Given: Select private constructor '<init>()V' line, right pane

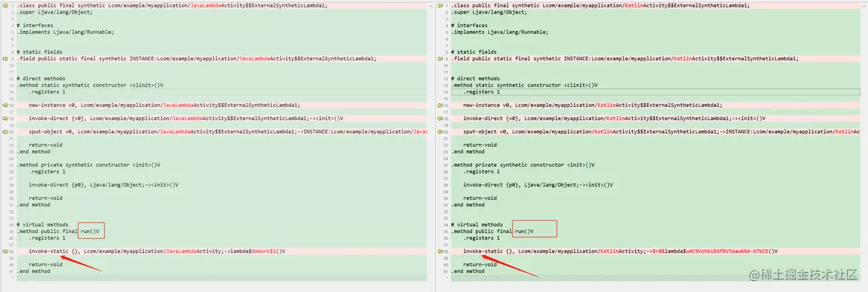Looking at the screenshot, I should [523, 165].
